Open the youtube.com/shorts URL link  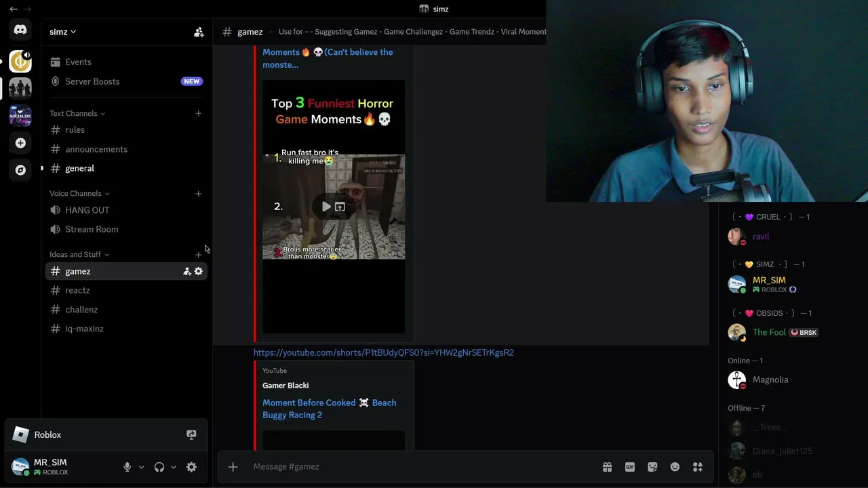(384, 352)
